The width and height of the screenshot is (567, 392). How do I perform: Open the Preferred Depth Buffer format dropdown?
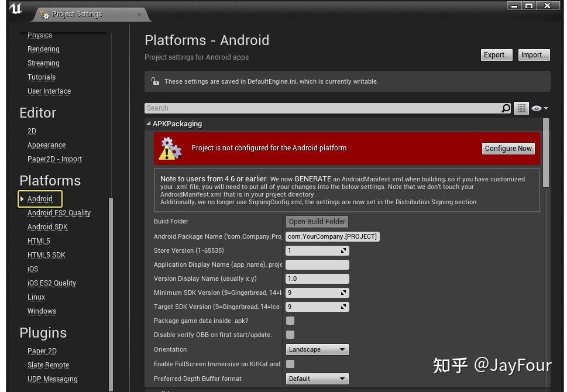click(x=317, y=379)
